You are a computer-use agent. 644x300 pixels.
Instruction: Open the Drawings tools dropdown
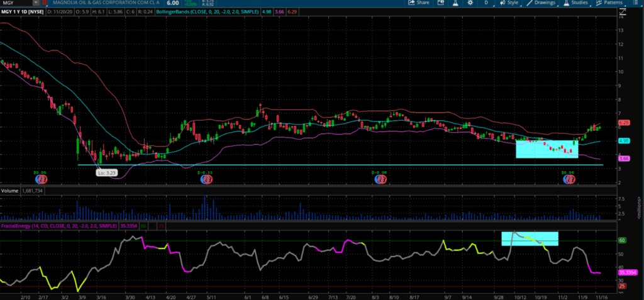543,3
